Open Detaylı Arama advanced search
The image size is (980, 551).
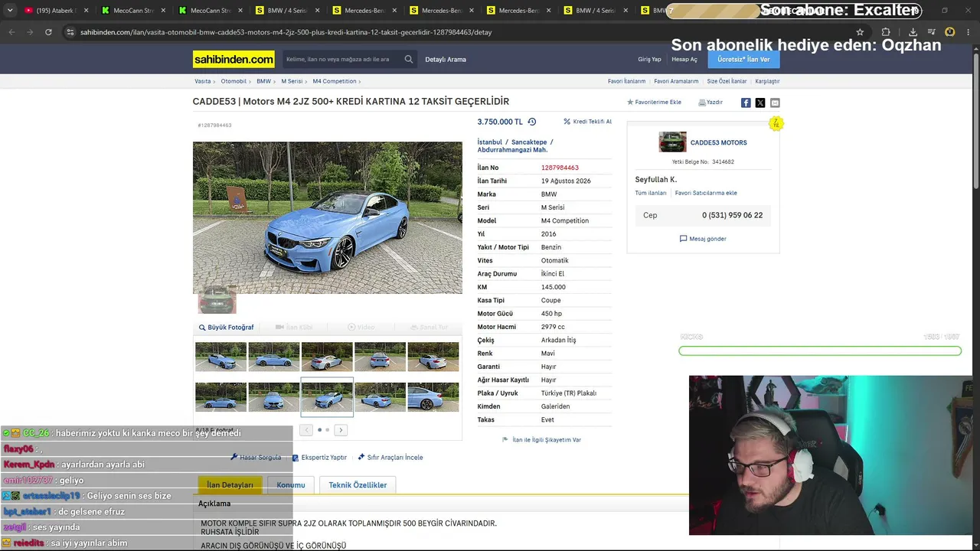(x=446, y=59)
